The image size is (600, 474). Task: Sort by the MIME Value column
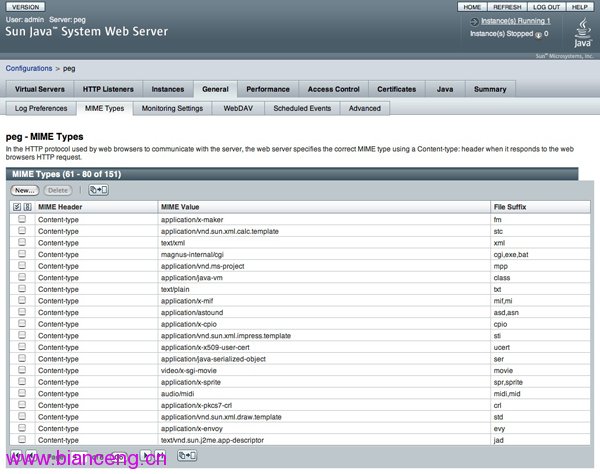[x=180, y=207]
